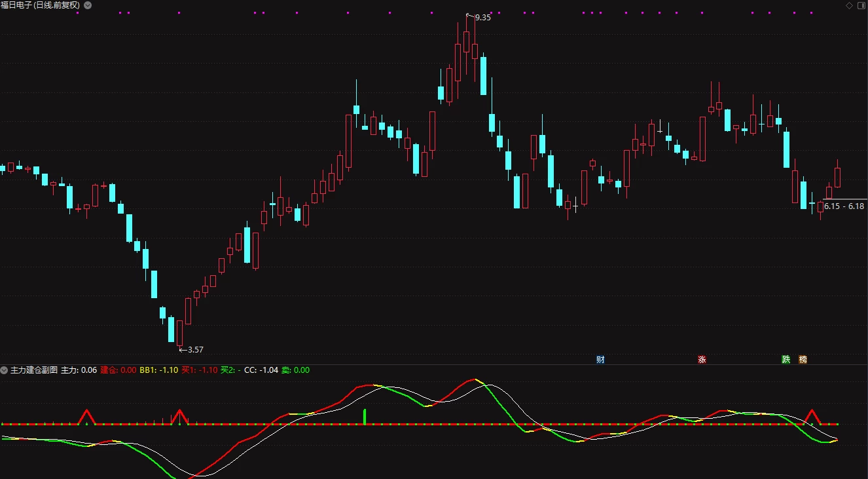868x479 pixels.
Task: Select the 主力: 0.06 indicator value
Action: coord(79,370)
